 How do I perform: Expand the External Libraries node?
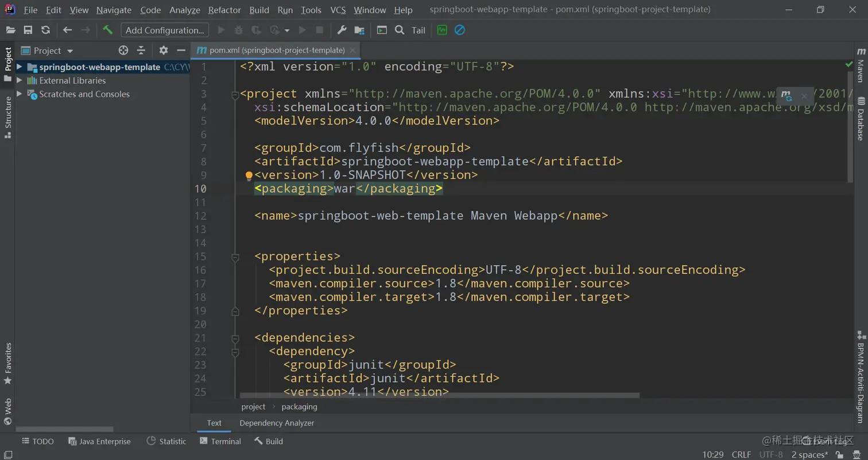[x=20, y=80]
